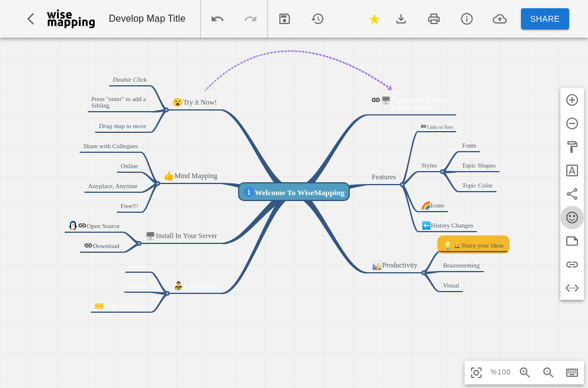Zoom out using bottom magnifier minus
Screen dimensions: 588x388
[548, 372]
